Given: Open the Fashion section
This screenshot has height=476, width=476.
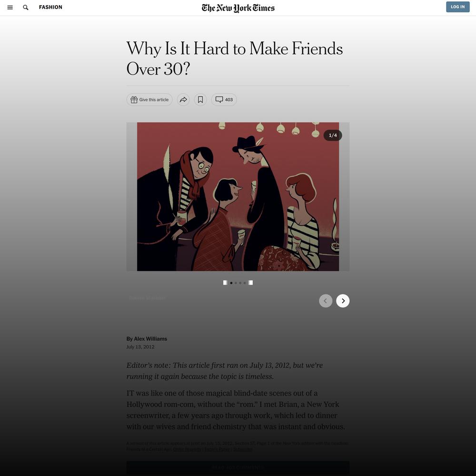Looking at the screenshot, I should [51, 7].
